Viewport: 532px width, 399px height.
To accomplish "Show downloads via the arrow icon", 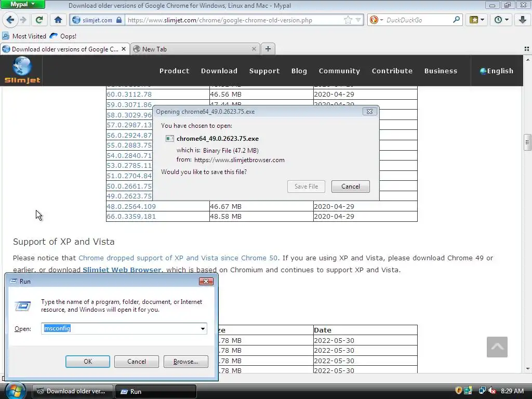I will (523, 20).
